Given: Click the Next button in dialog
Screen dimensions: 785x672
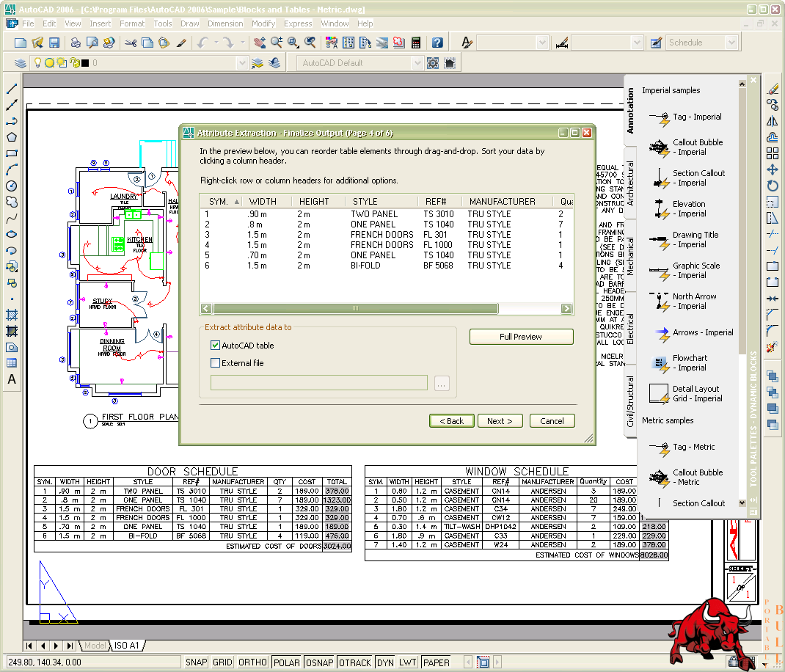Looking at the screenshot, I should point(500,420).
